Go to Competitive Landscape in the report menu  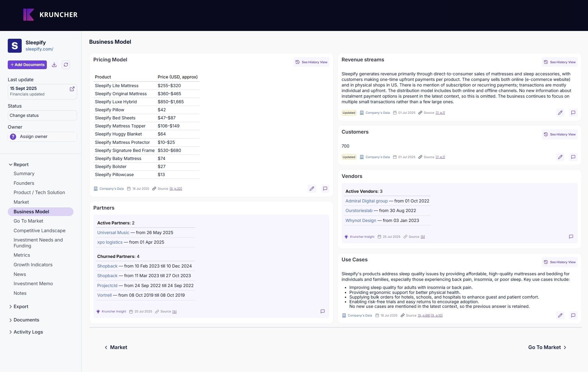39,231
